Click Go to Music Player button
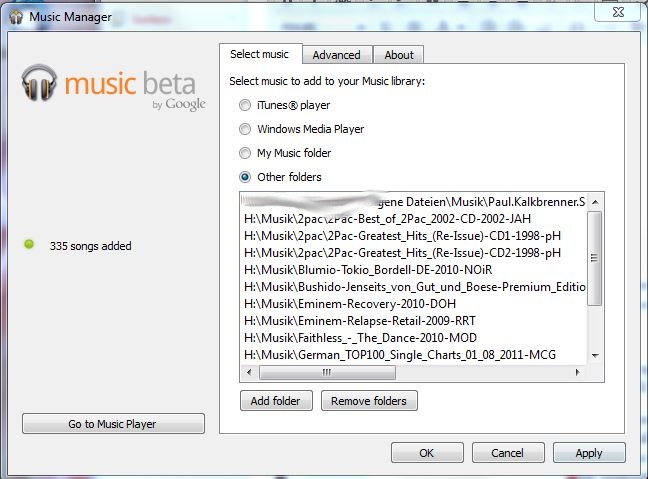648x479 pixels. coord(113,424)
